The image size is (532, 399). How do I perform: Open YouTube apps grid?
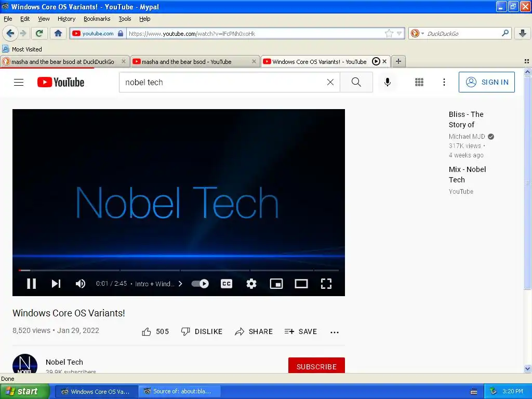click(x=419, y=82)
